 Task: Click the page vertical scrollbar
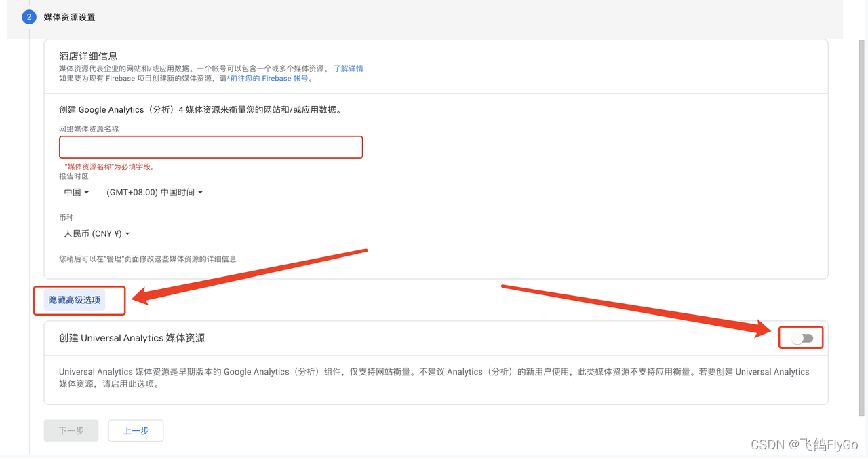click(x=862, y=228)
